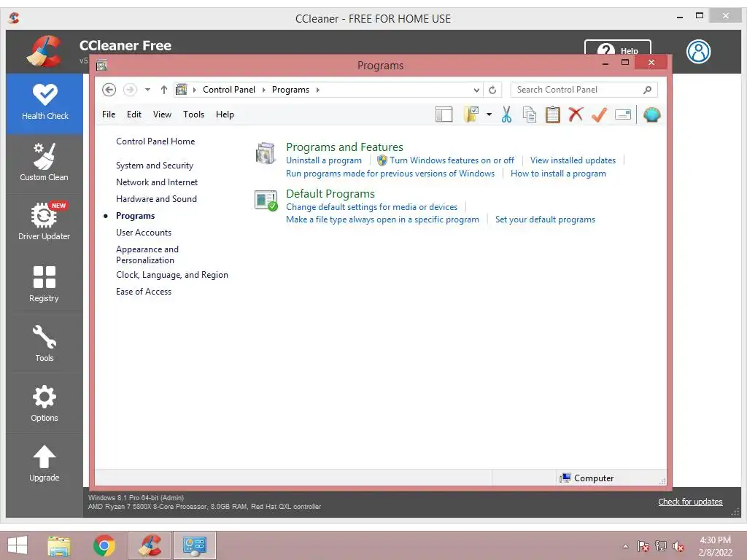Open Appearance and Personalization category
This screenshot has width=747, height=560.
click(147, 254)
